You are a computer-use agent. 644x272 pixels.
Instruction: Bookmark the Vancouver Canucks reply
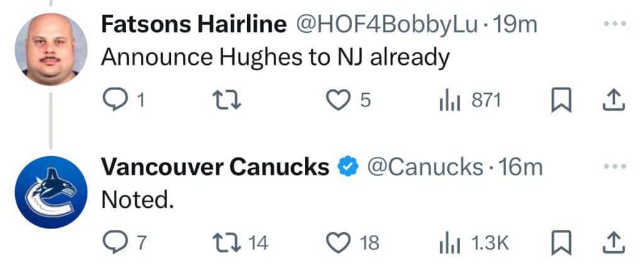click(x=559, y=242)
